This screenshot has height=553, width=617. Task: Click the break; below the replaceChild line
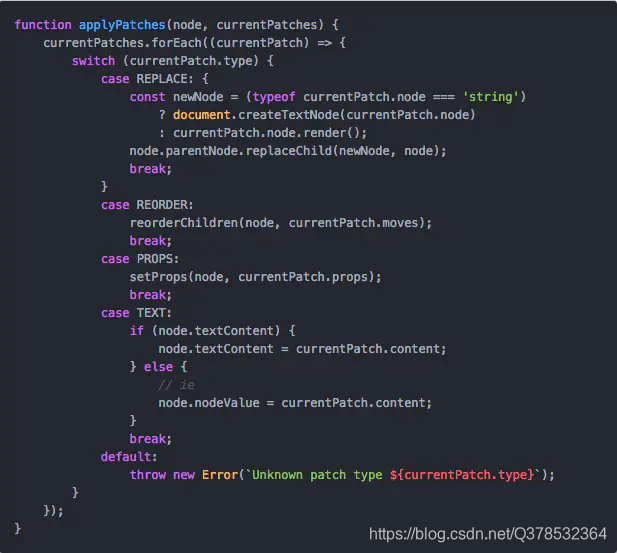click(x=151, y=169)
